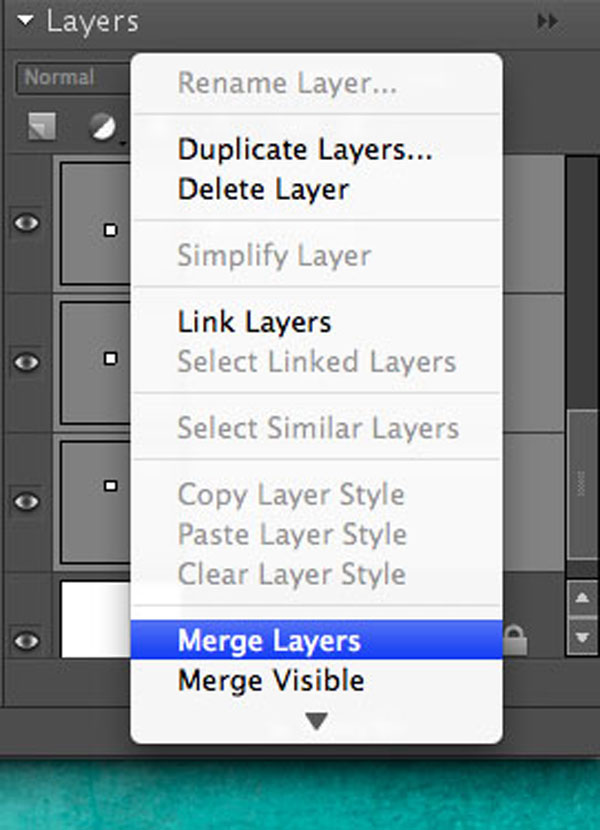Toggle visibility of the second layer

coord(26,360)
